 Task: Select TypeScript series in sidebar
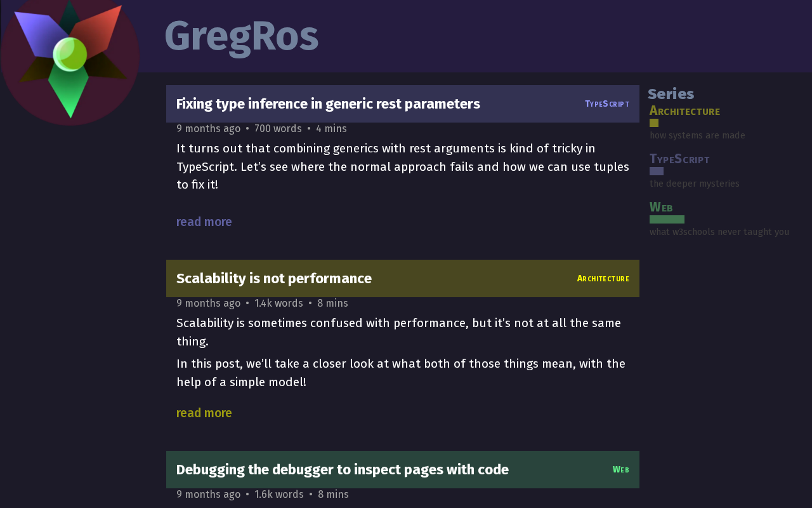pos(679,159)
